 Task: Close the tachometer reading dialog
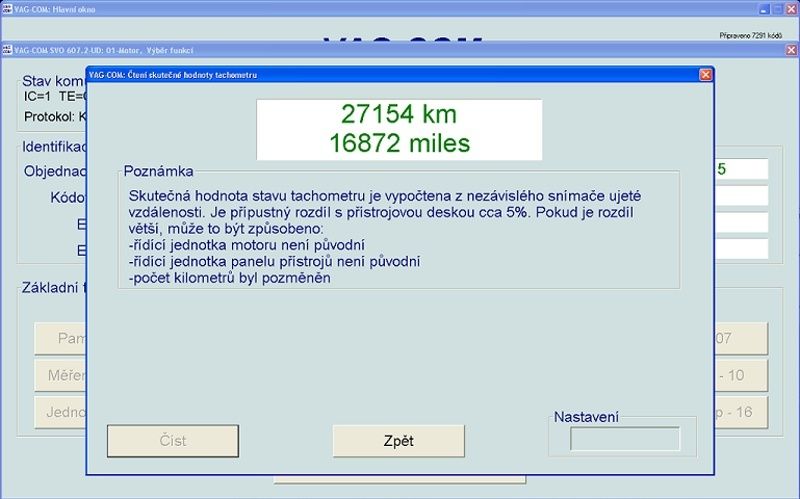pyautogui.click(x=705, y=74)
